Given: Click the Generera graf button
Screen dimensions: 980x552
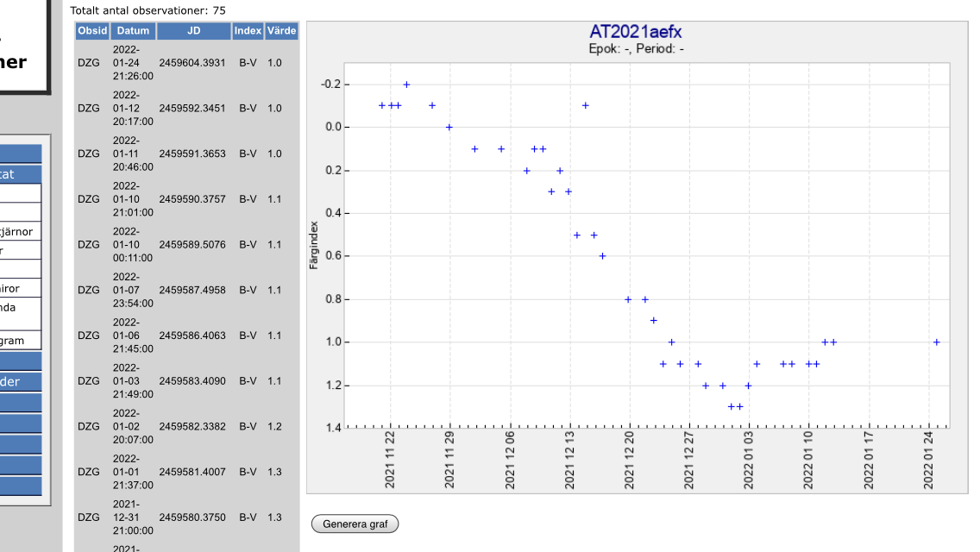Looking at the screenshot, I should click(355, 524).
